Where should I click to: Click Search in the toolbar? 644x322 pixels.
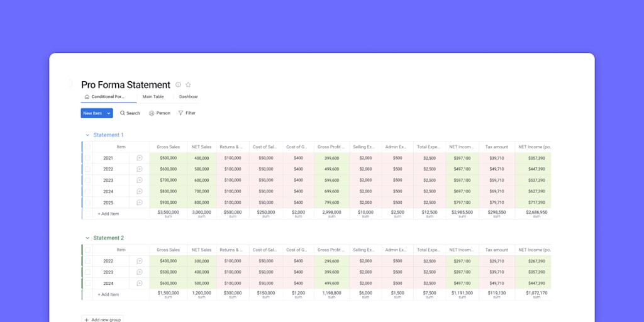[130, 113]
